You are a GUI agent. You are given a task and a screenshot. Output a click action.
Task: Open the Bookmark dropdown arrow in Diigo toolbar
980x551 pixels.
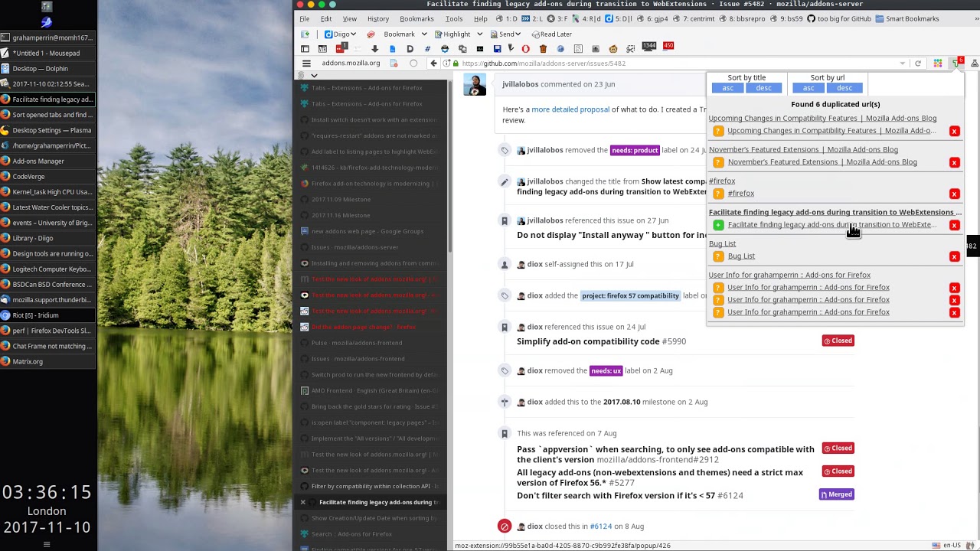423,34
